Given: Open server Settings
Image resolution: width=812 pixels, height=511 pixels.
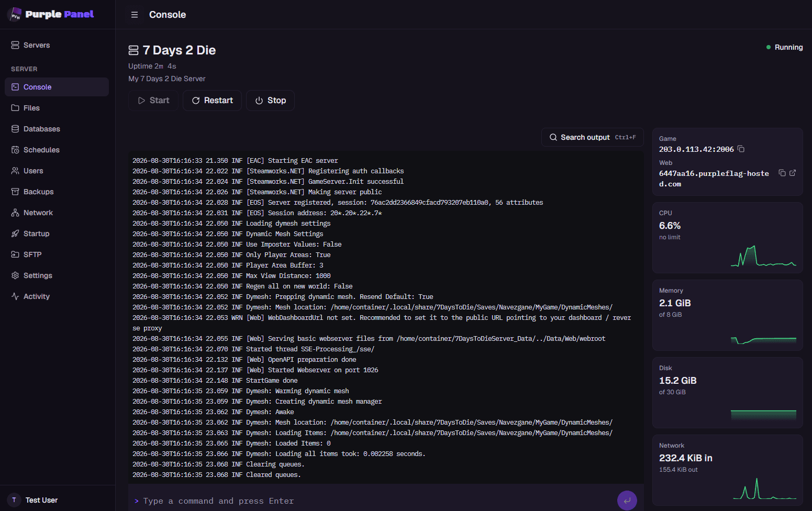Looking at the screenshot, I should pos(57,275).
